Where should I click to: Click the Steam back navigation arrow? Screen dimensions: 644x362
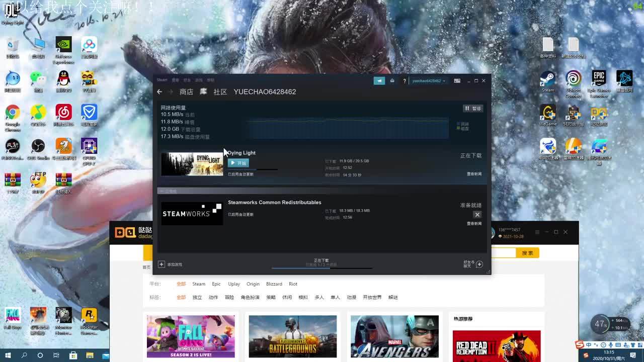[159, 92]
